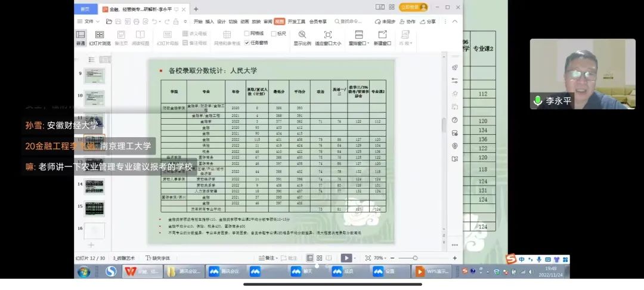The image size is (644, 290).
Task: Expand the Arrange Windows (重排窗口) dropdown
Action: point(369,43)
